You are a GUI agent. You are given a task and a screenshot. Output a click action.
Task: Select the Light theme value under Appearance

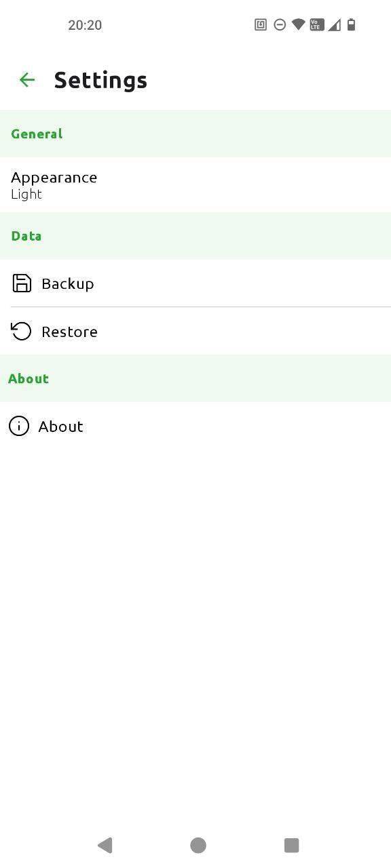(x=26, y=194)
